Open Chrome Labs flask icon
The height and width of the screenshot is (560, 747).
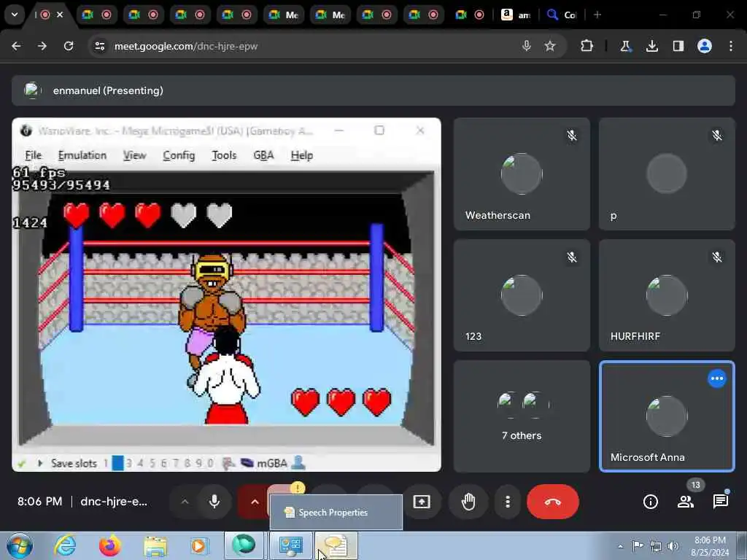pyautogui.click(x=625, y=46)
